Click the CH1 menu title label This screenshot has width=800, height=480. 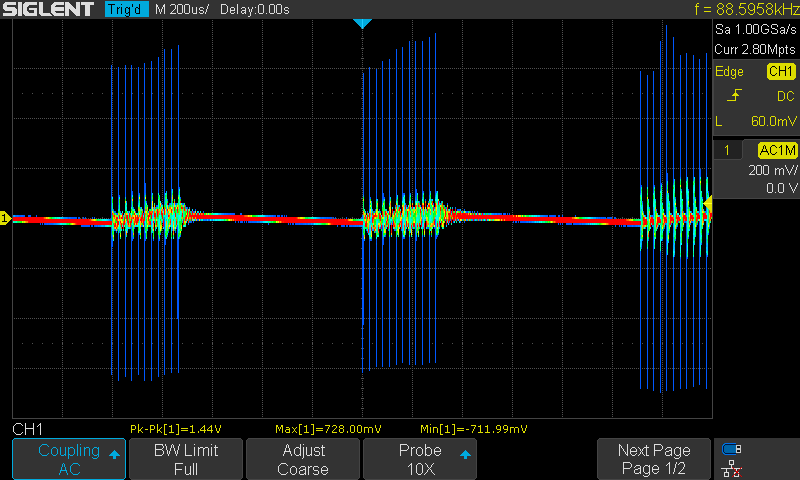[x=28, y=429]
